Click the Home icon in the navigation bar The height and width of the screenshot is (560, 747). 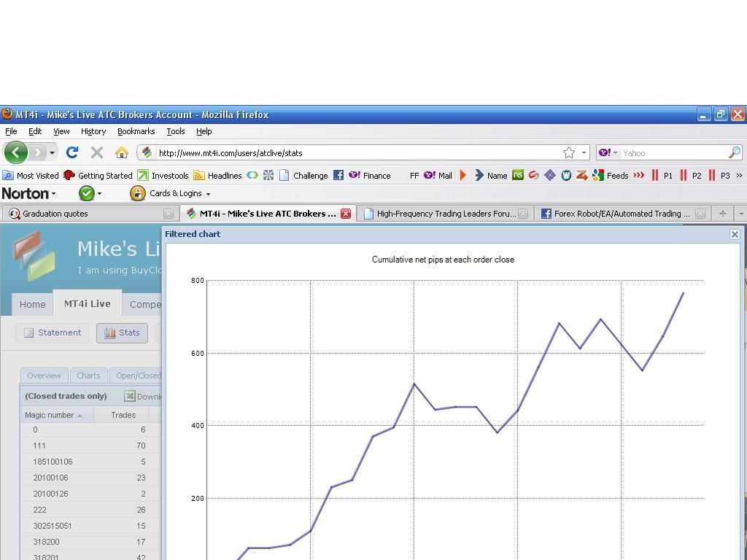[x=122, y=152]
